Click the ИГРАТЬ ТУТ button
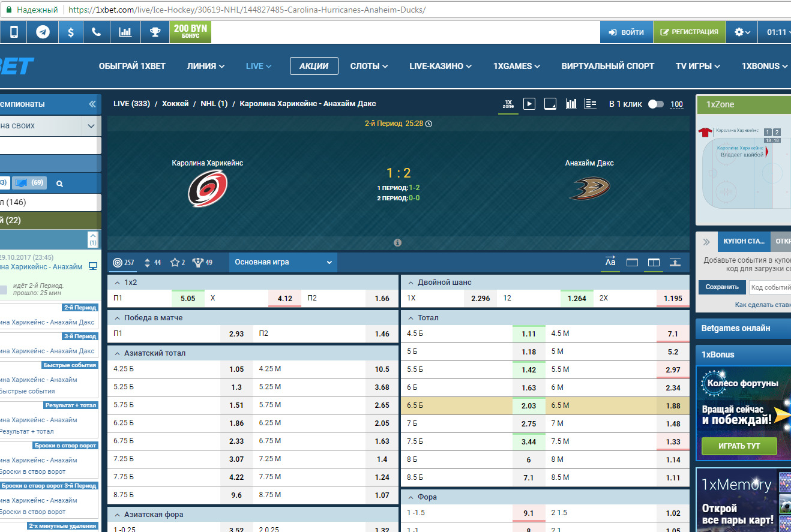This screenshot has height=532, width=791. 739,446
